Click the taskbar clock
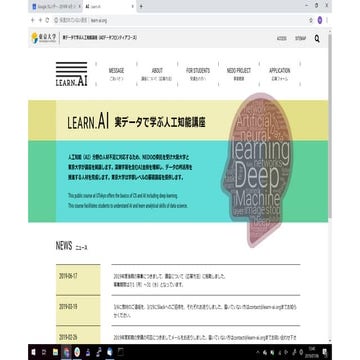The image size is (360, 360). pos(312,352)
